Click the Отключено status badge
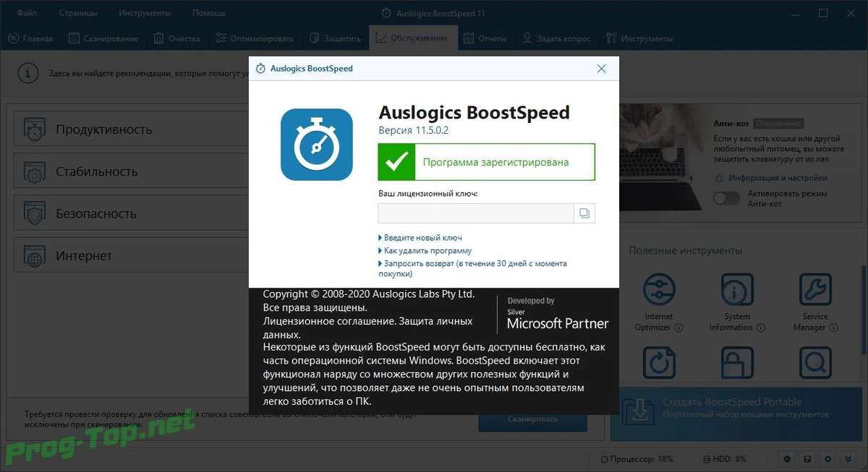 point(778,124)
